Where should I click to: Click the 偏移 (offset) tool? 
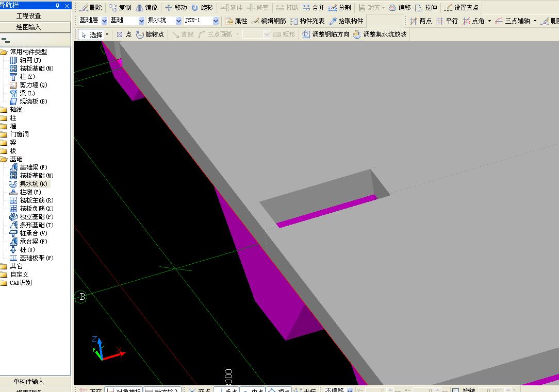tap(400, 8)
